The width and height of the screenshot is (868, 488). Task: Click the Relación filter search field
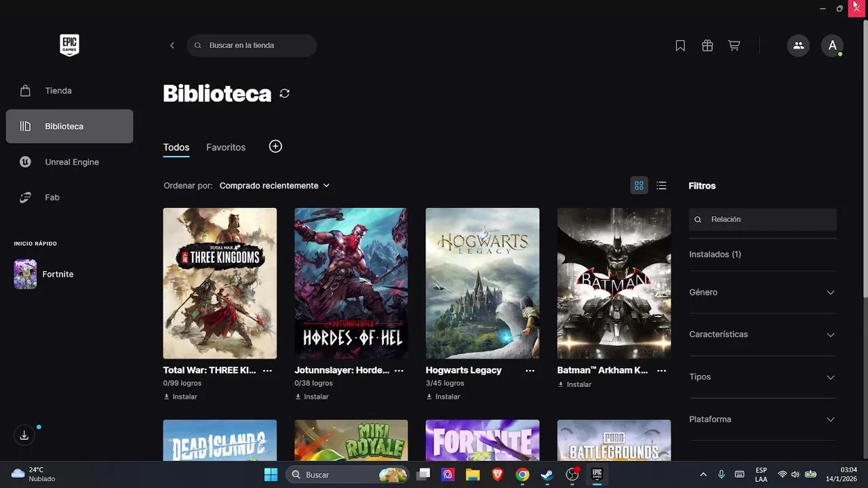coord(763,220)
